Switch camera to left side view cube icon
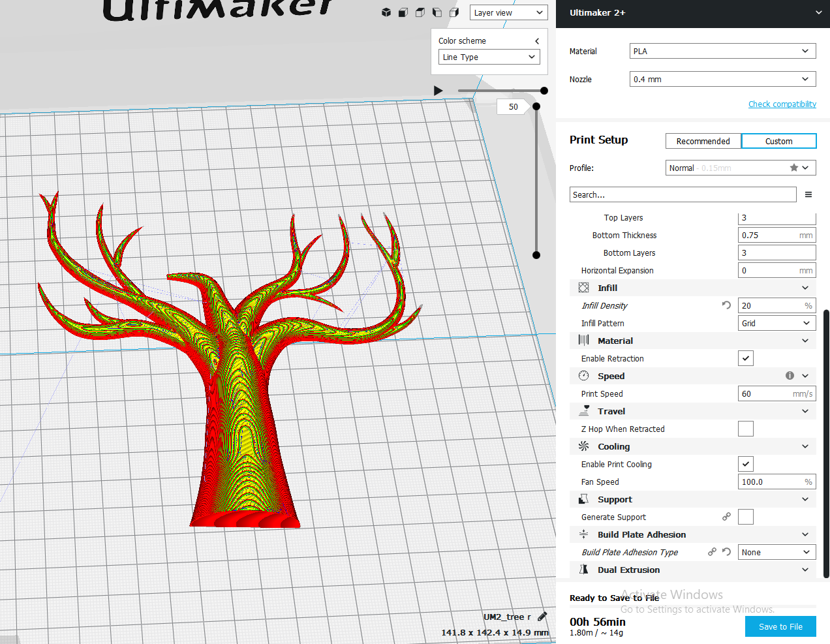Screen dimensions: 830x644 pos(437,12)
